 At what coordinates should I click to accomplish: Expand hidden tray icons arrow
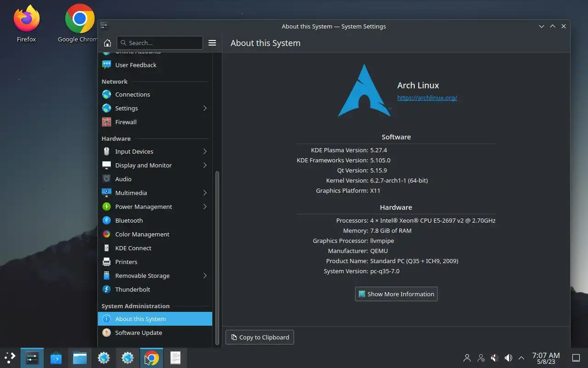point(521,358)
